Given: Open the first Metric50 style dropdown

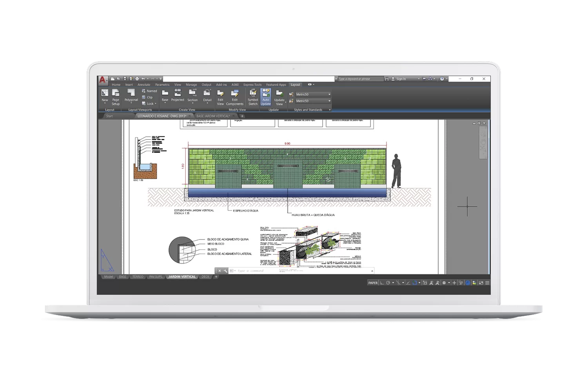Looking at the screenshot, I should pos(329,94).
